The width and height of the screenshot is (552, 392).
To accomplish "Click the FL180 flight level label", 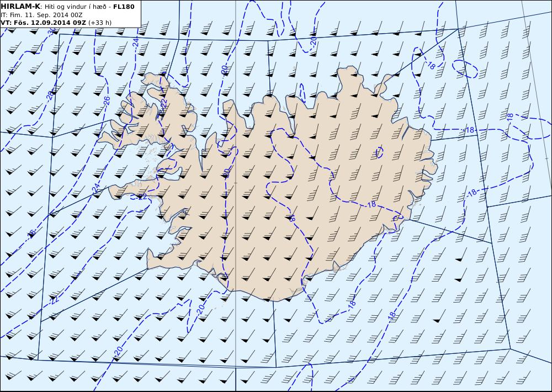I will pyautogui.click(x=124, y=7).
